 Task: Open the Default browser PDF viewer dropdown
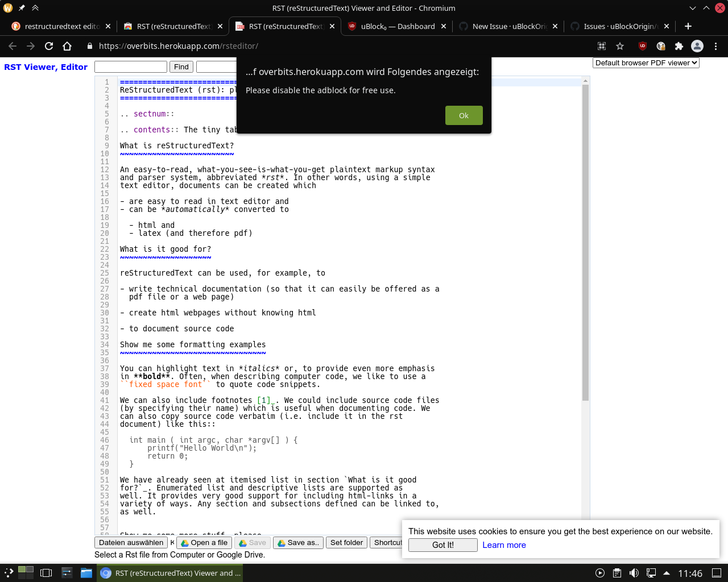coord(646,63)
